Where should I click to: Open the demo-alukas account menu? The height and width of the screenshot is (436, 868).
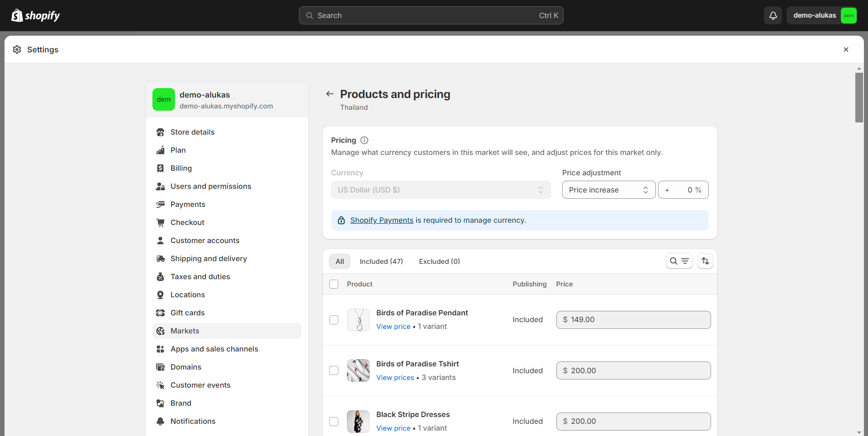(x=821, y=15)
